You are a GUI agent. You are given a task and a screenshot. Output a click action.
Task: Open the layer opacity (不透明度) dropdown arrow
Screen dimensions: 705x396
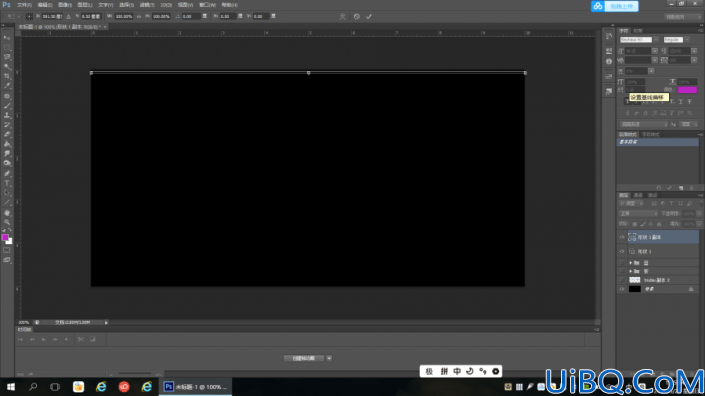tap(699, 214)
